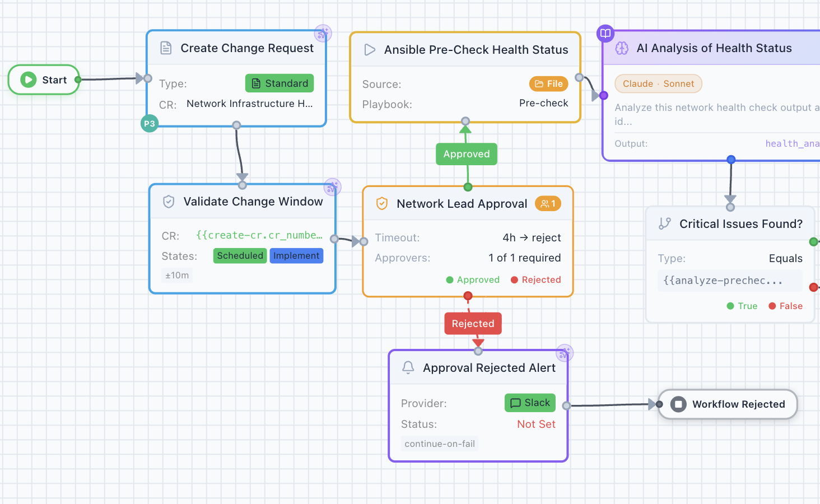Click the red Rejected port on Network Lead Approval

coord(468,296)
